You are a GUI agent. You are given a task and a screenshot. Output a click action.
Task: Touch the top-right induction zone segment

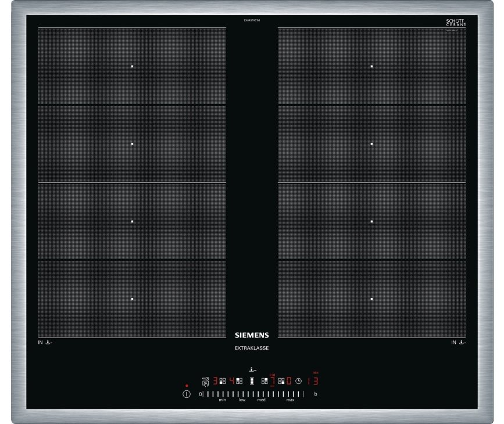(x=371, y=66)
